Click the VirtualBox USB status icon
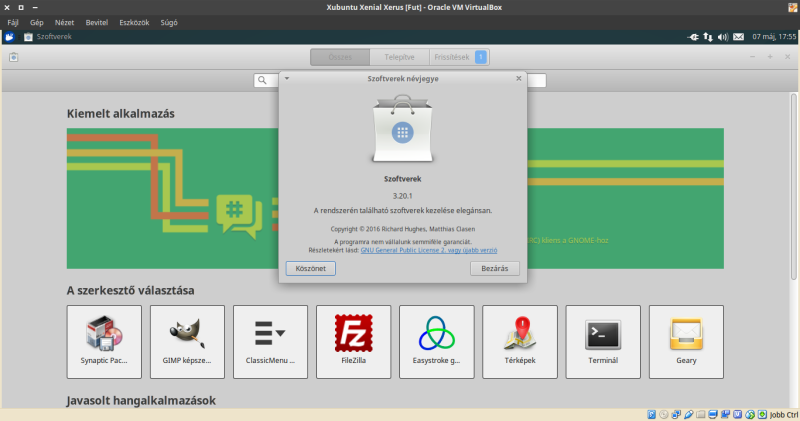 tap(688, 414)
